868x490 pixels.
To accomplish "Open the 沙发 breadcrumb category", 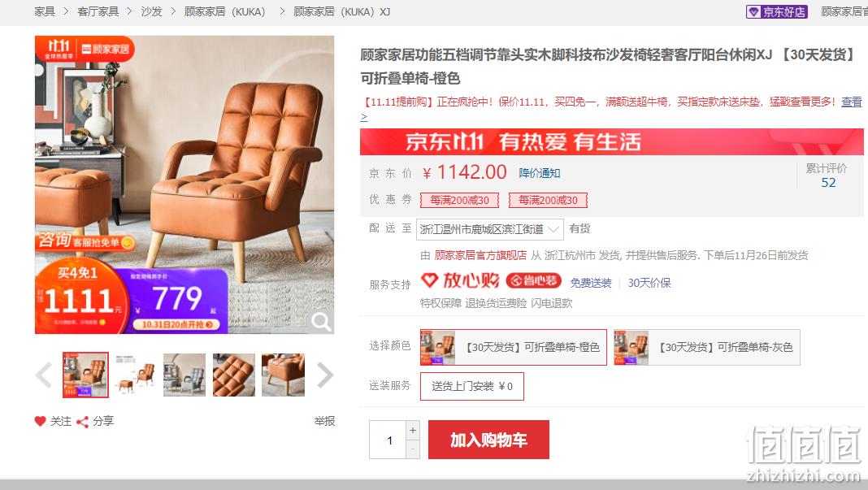I will click(x=151, y=11).
